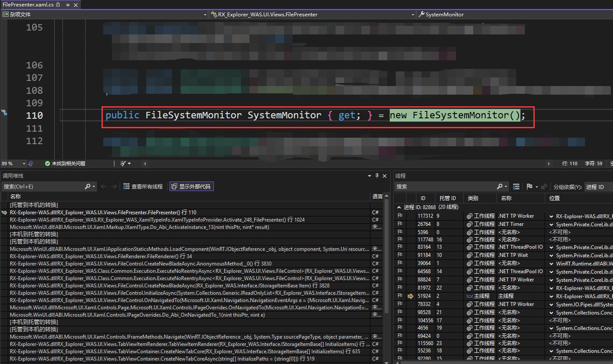Toggle Show External Code (显示外部代码)
Viewport: 613px width, 364px height.
191,186
